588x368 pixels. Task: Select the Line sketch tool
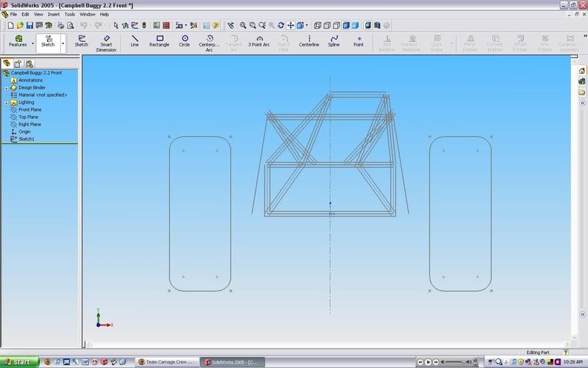click(x=135, y=41)
